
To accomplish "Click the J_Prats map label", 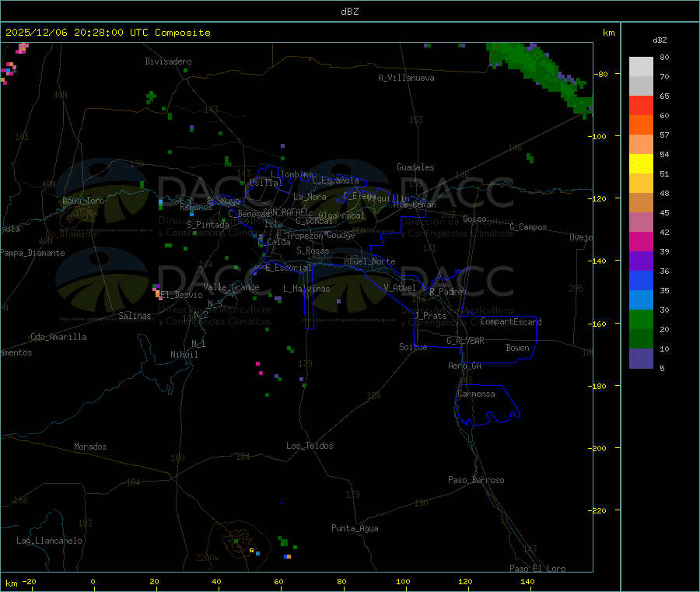I will tap(431, 316).
